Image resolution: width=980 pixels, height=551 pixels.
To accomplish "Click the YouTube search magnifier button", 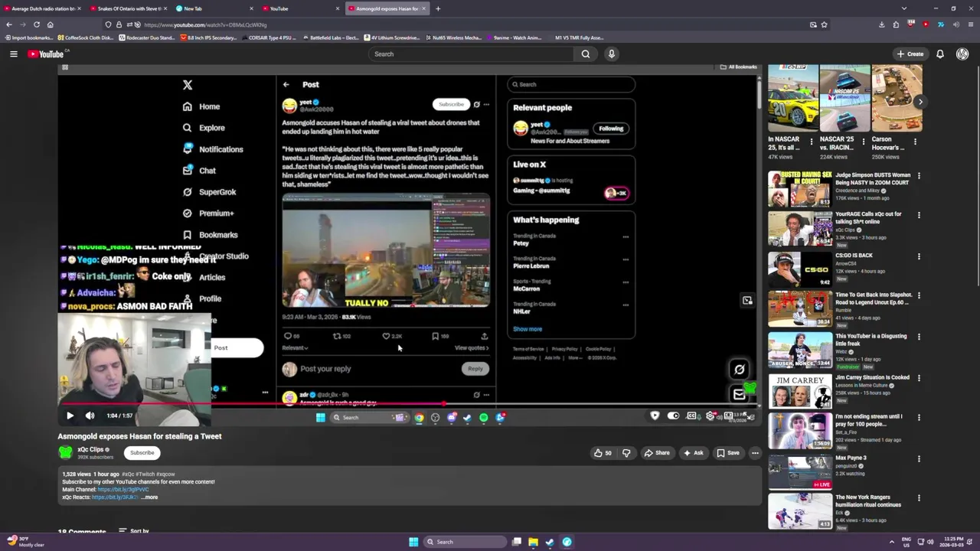I will 586,54.
